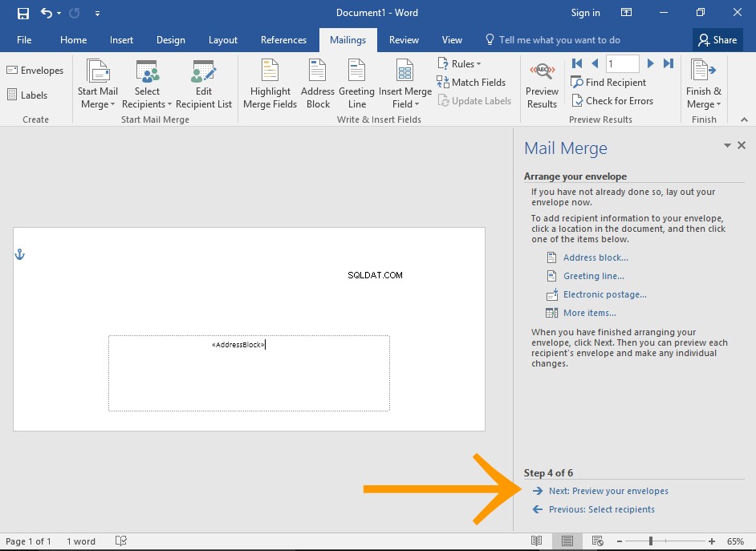Click the zoom out minus button
This screenshot has height=551, width=756.
tap(620, 541)
